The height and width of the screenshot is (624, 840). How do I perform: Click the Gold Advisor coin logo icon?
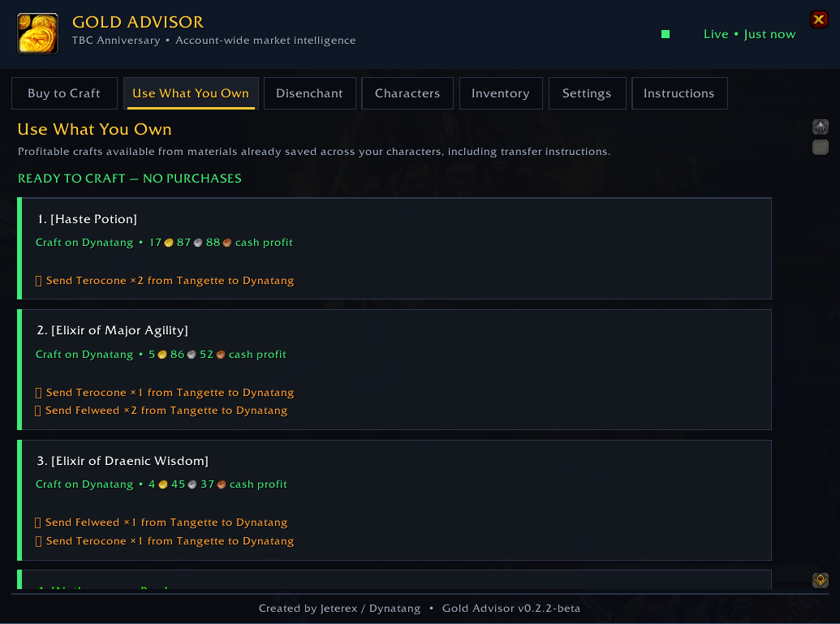click(37, 34)
